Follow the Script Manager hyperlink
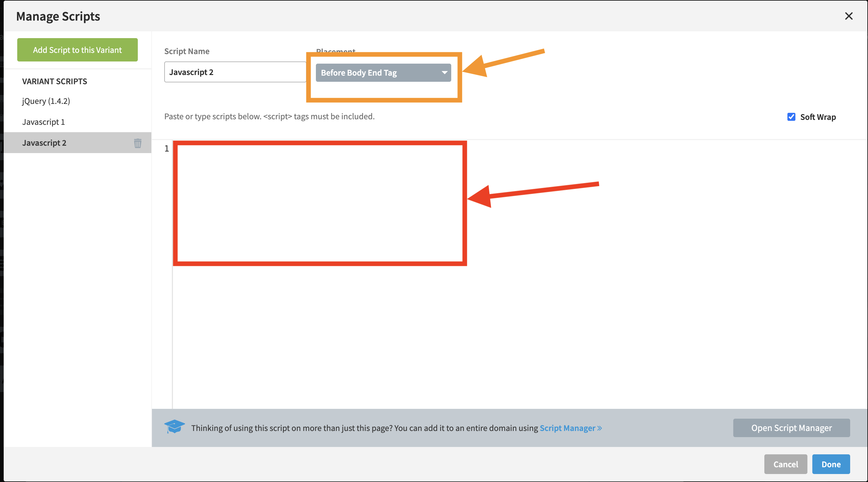 567,428
